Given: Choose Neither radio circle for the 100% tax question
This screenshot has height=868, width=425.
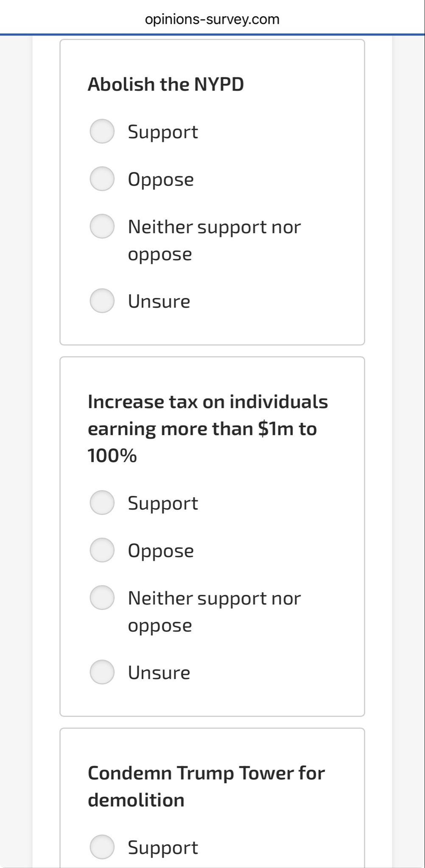Looking at the screenshot, I should [102, 598].
